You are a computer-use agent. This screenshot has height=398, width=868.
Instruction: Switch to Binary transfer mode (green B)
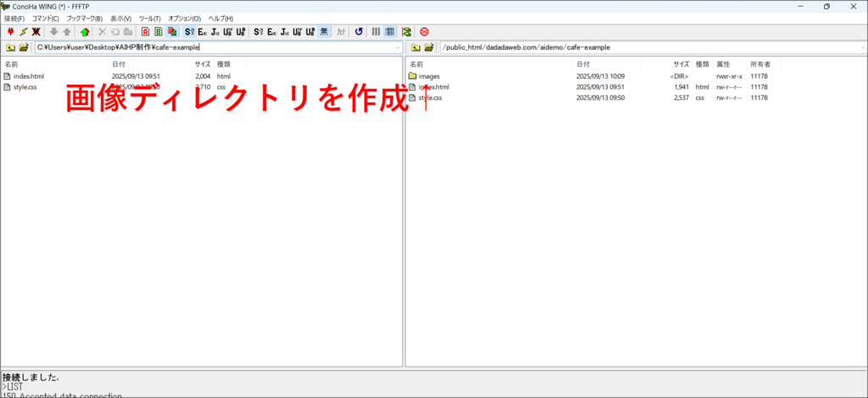159,31
